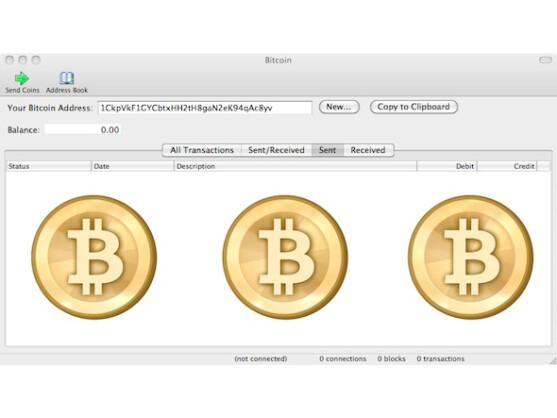Select the Received tab

point(368,150)
